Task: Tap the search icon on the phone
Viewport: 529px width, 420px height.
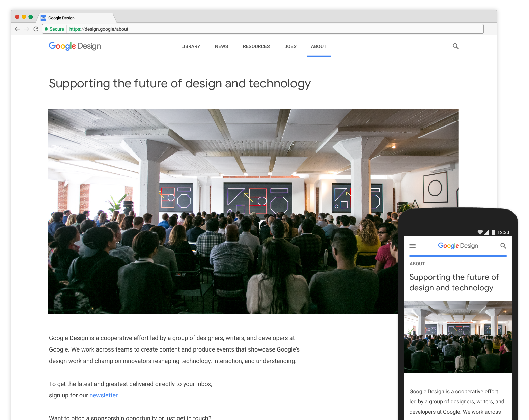Action: click(503, 246)
